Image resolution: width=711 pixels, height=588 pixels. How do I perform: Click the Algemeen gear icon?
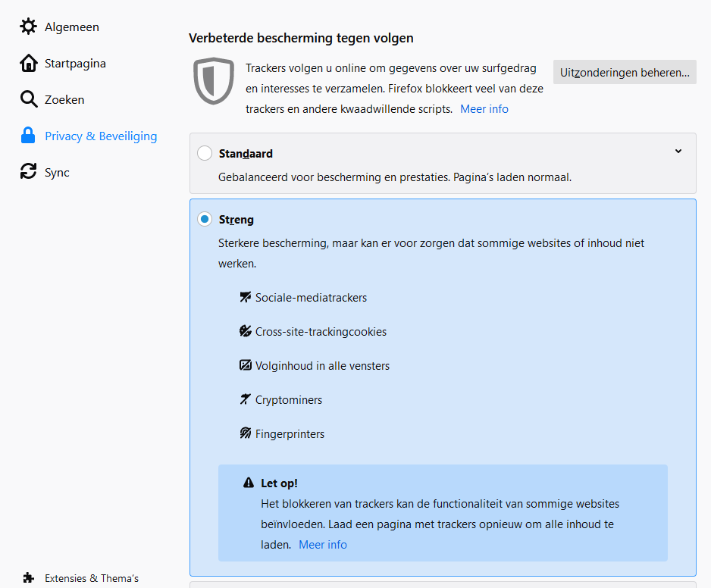pos(28,27)
